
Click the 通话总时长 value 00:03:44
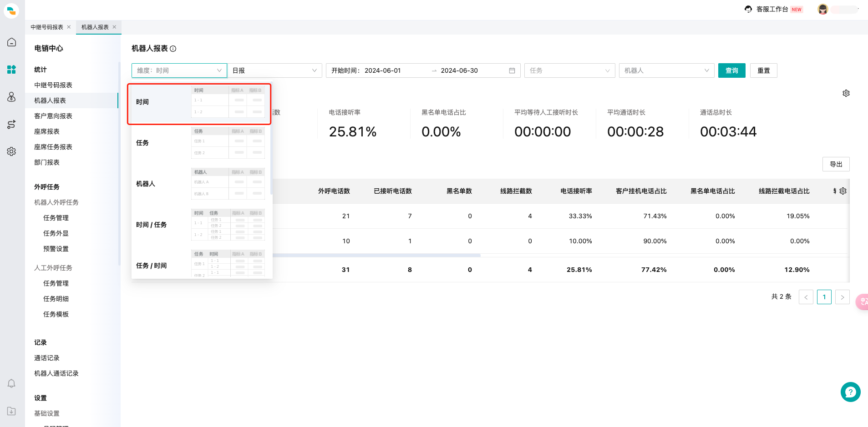[728, 132]
